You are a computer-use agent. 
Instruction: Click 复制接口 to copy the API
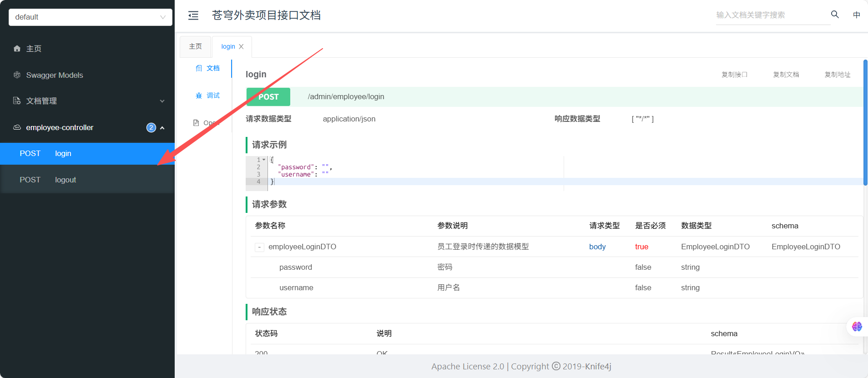click(x=735, y=75)
